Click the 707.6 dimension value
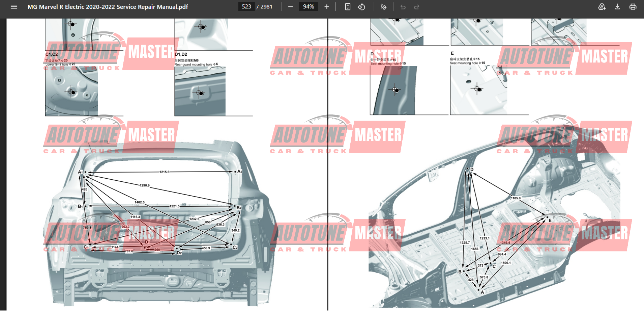Image resolution: width=644 pixels, height=311 pixels. (129, 251)
